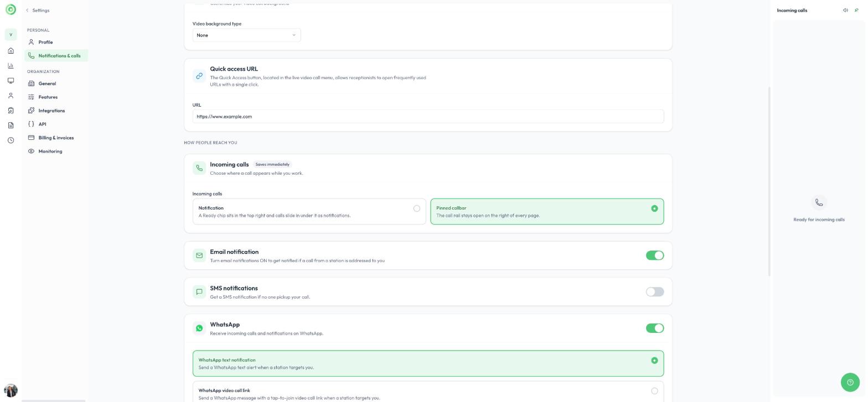The height and width of the screenshot is (402, 868).
Task: Open General organization settings
Action: coord(56,83)
